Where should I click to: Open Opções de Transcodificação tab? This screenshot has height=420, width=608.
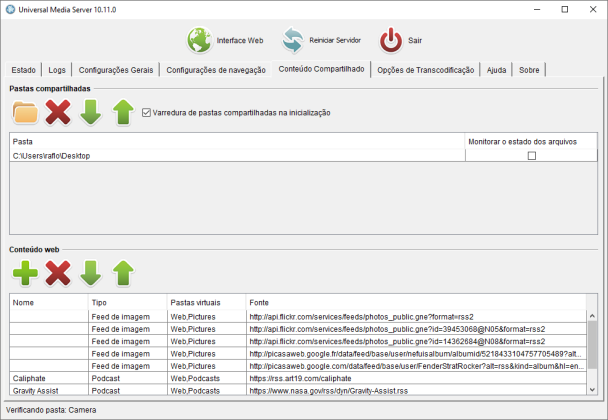point(425,70)
